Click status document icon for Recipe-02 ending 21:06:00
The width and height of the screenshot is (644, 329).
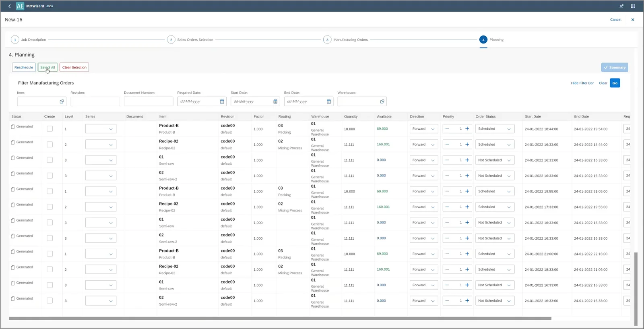[x=13, y=267]
